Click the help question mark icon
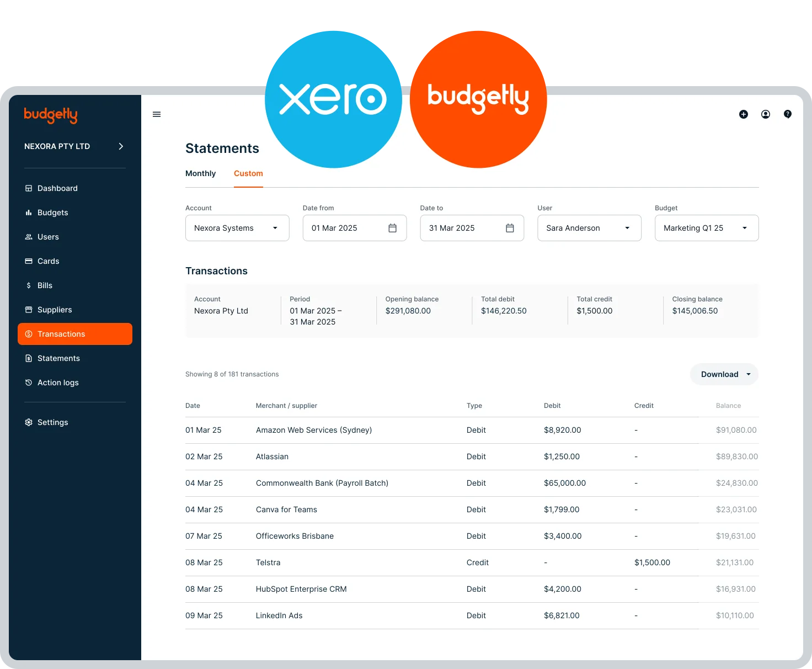The image size is (812, 669). [788, 114]
